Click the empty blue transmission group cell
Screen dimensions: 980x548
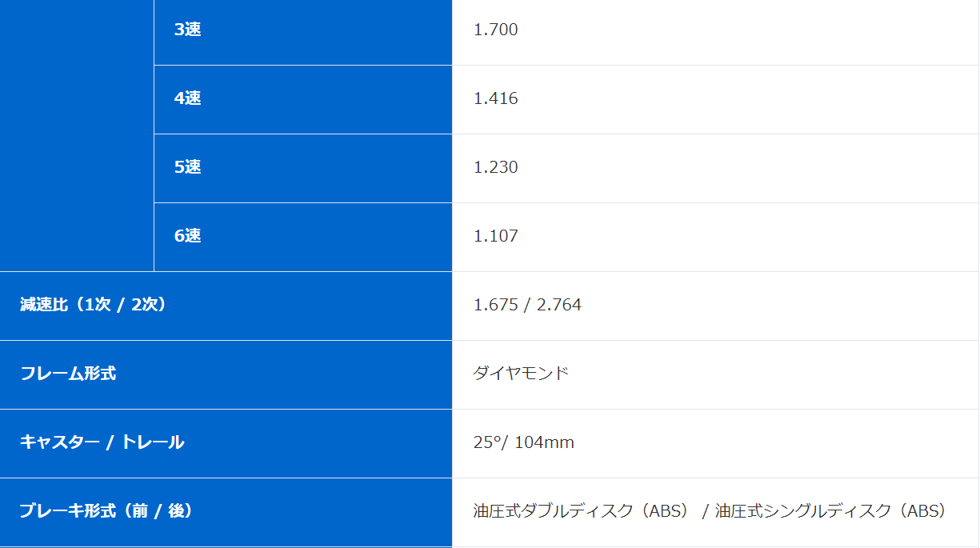[77, 135]
